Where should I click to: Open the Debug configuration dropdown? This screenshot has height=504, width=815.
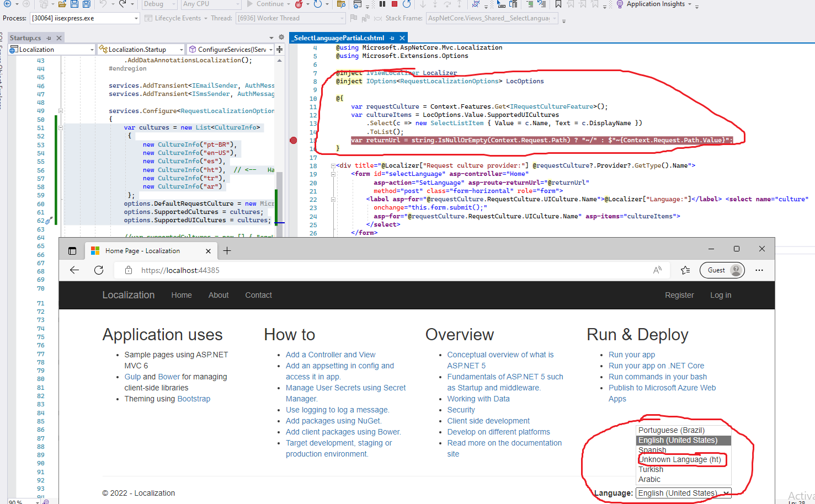coord(159,4)
